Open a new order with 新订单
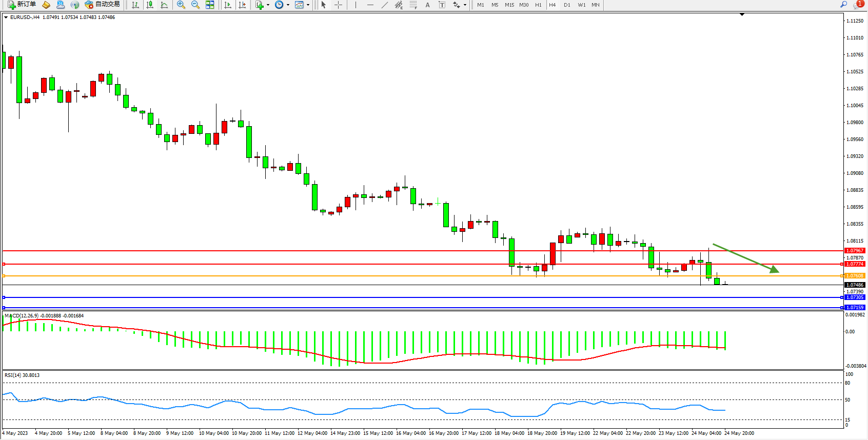The height and width of the screenshot is (440, 868). pyautogui.click(x=22, y=5)
